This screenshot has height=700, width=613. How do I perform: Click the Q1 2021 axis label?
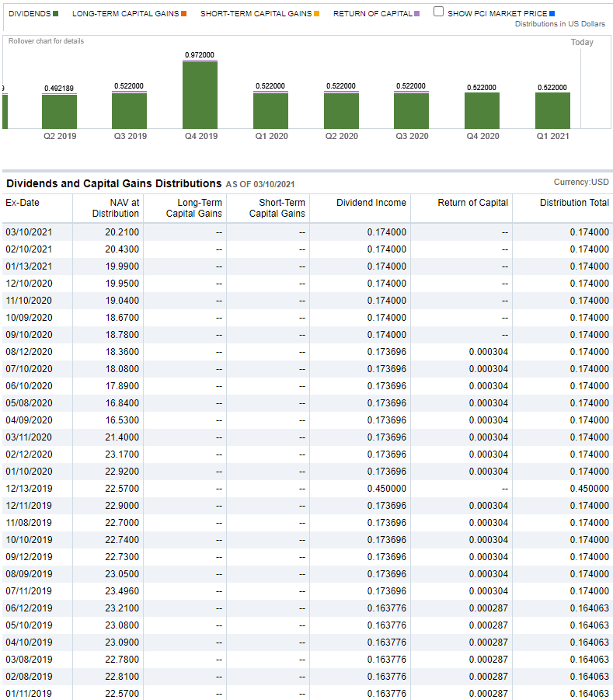(x=552, y=136)
